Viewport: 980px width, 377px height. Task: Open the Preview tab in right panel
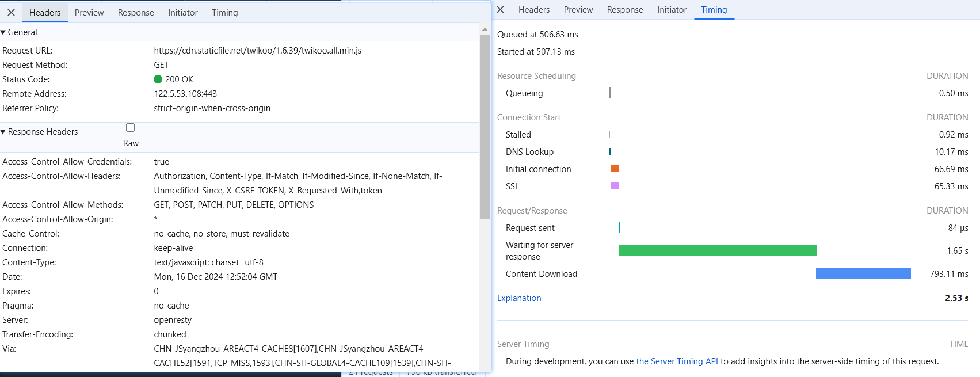tap(578, 10)
